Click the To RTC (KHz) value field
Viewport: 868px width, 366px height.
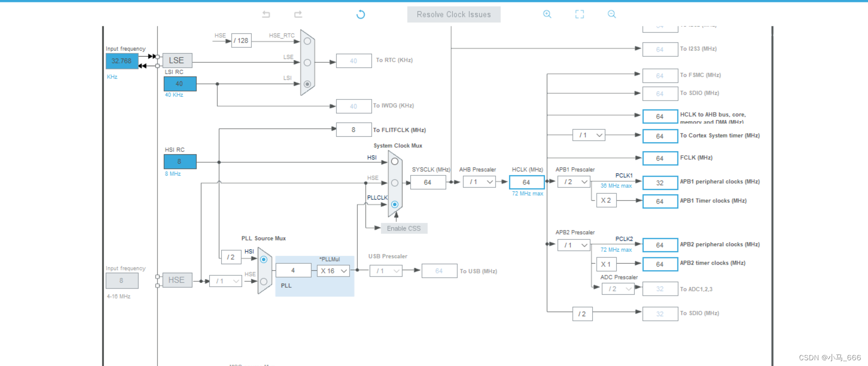pyautogui.click(x=354, y=61)
